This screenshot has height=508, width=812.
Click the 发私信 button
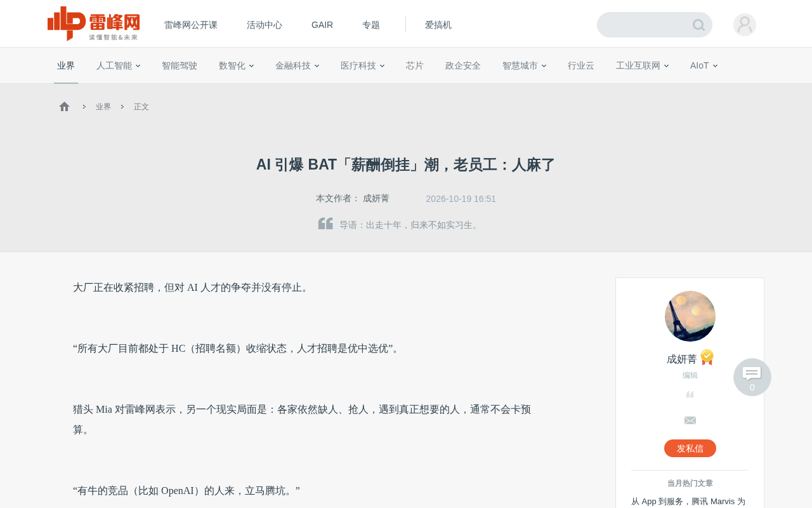[x=690, y=448]
